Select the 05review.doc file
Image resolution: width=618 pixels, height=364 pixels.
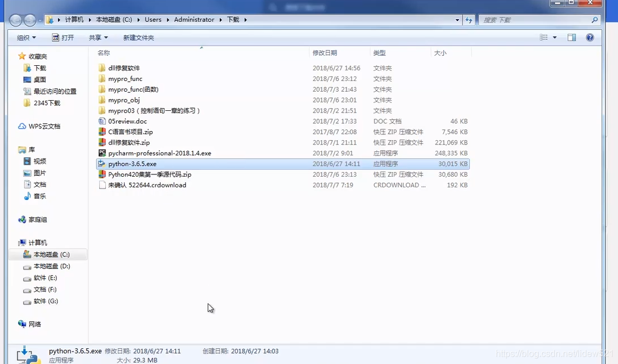pos(127,121)
